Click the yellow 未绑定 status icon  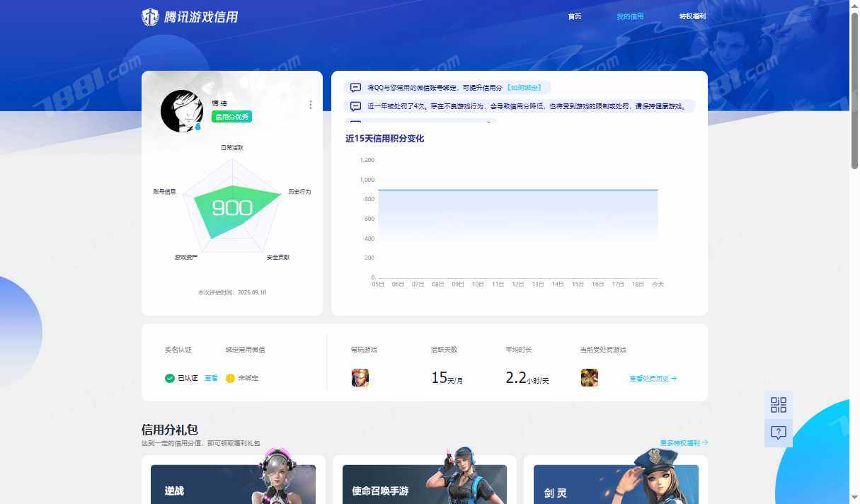pyautogui.click(x=230, y=378)
